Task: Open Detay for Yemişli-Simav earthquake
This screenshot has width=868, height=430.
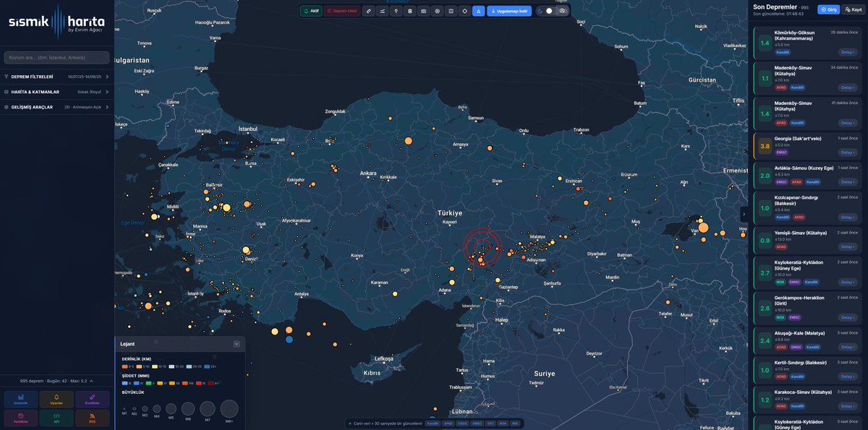Action: pyautogui.click(x=848, y=246)
